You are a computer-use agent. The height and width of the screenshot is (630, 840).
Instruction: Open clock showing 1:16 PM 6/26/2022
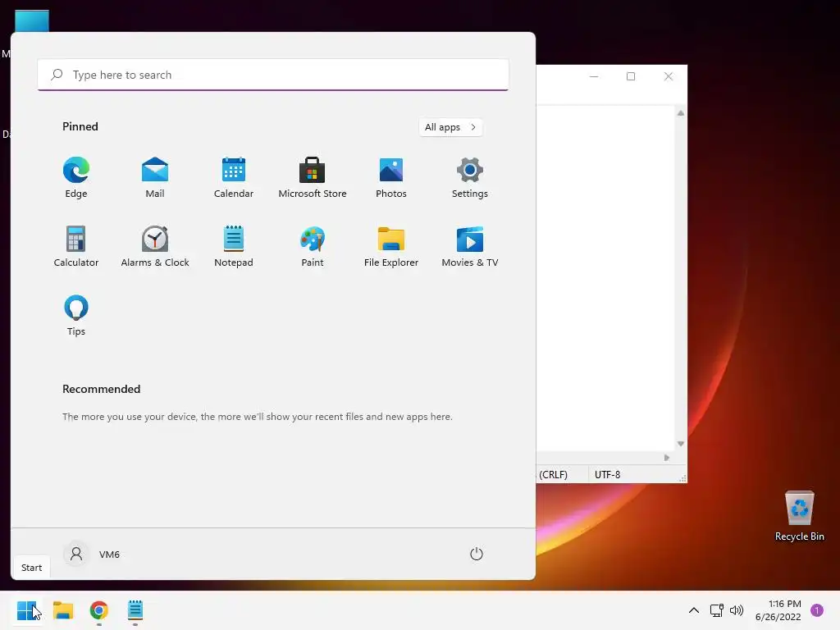[x=778, y=610]
